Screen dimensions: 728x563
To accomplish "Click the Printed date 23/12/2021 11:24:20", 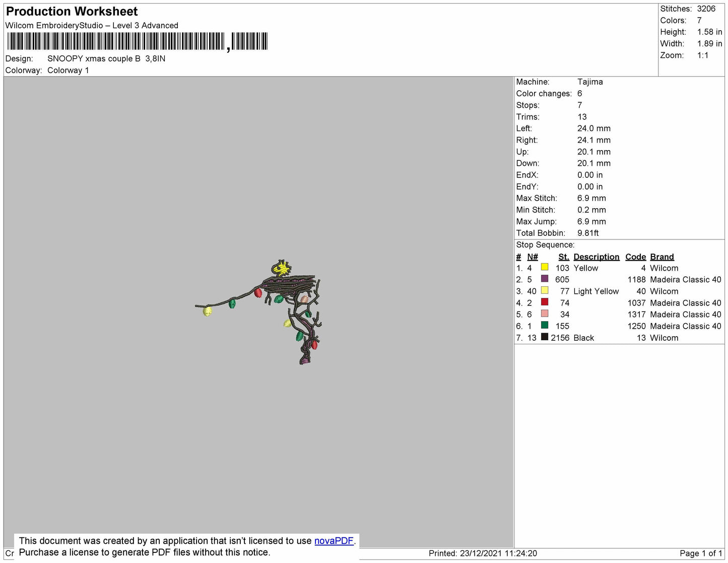I will (498, 553).
